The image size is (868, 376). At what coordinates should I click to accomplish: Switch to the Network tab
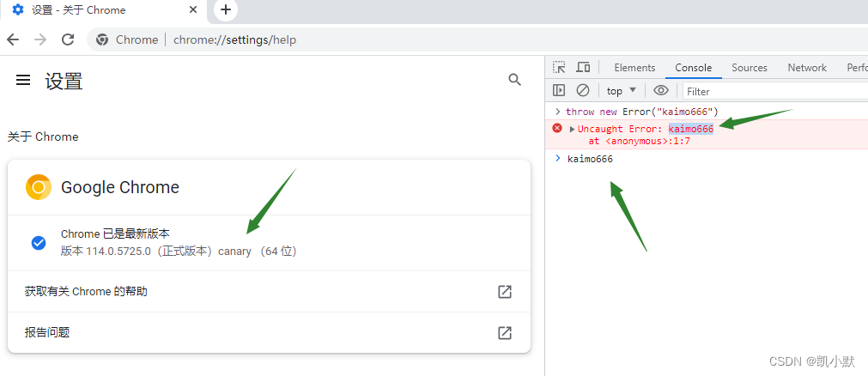(x=806, y=68)
